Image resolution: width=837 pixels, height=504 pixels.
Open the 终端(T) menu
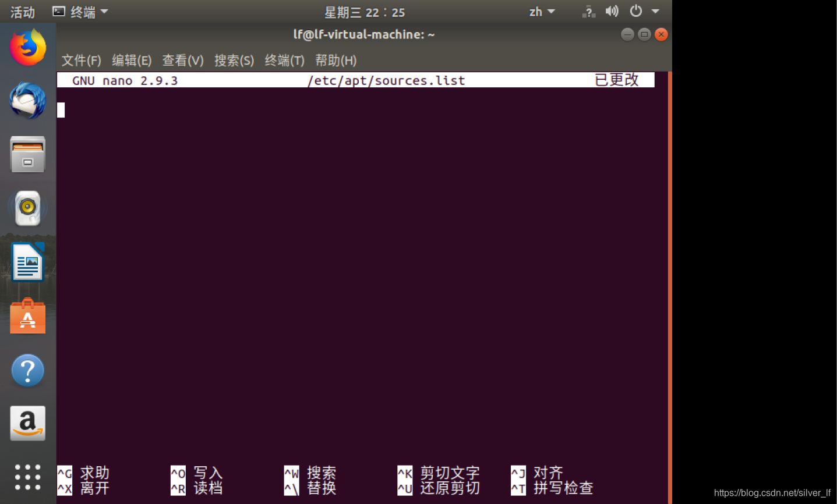284,61
